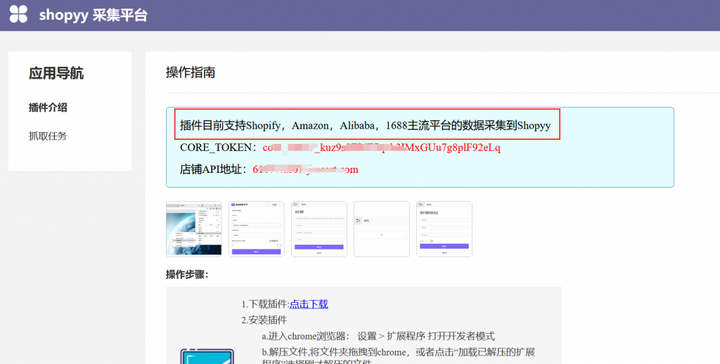Click the chrome developer mode instruction line
This screenshot has width=720, height=364.
pyautogui.click(x=378, y=336)
